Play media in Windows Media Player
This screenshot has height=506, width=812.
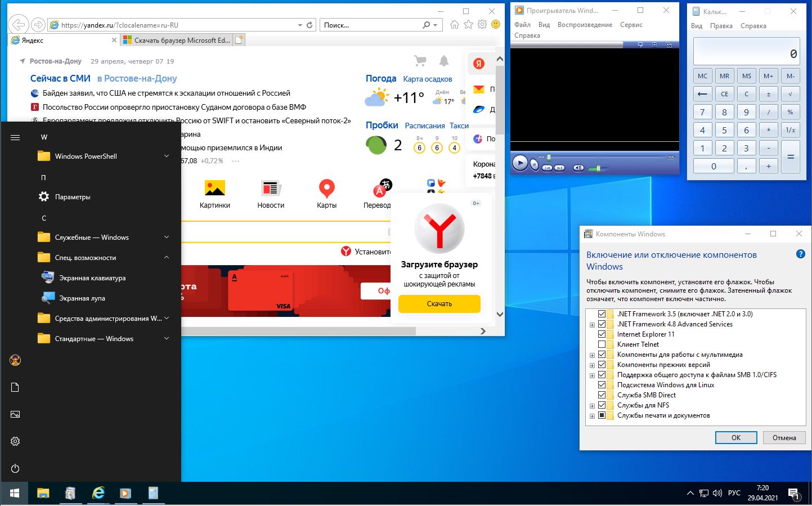click(520, 163)
